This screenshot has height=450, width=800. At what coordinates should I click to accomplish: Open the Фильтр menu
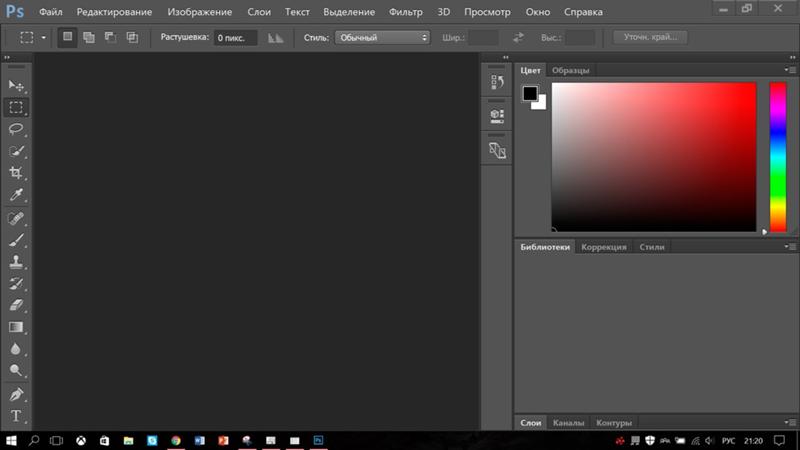coord(406,12)
